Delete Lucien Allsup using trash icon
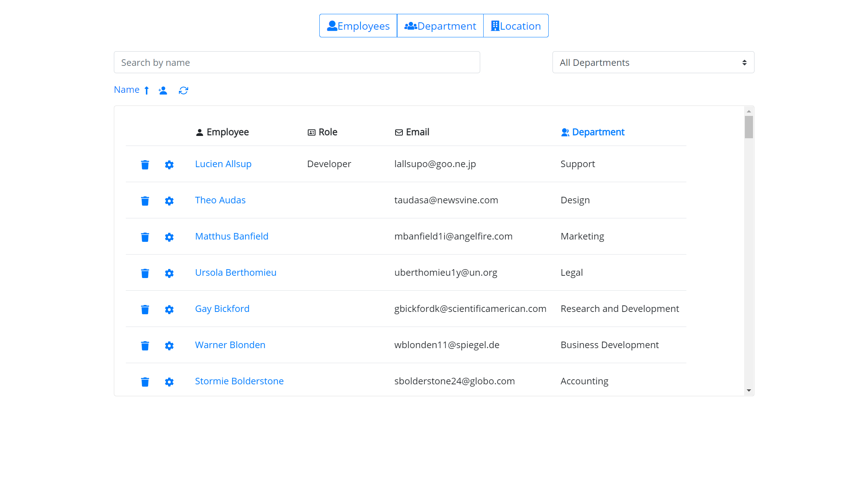Screen dimensions: 868x496 click(x=145, y=164)
